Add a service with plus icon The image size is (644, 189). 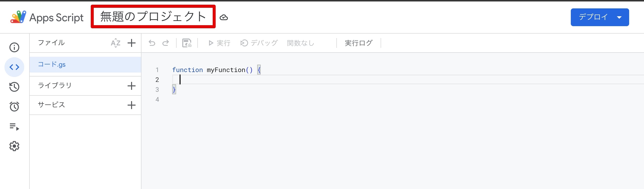coord(132,105)
